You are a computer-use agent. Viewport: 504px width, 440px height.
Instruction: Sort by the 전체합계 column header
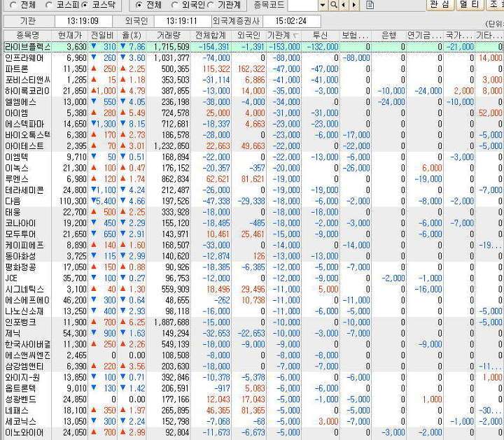pyautogui.click(x=211, y=36)
